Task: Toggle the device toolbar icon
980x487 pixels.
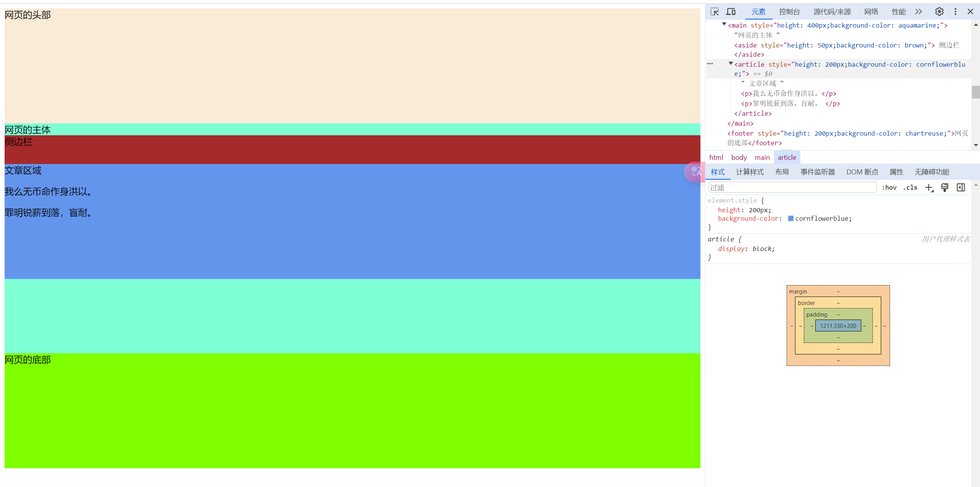Action: [731, 11]
